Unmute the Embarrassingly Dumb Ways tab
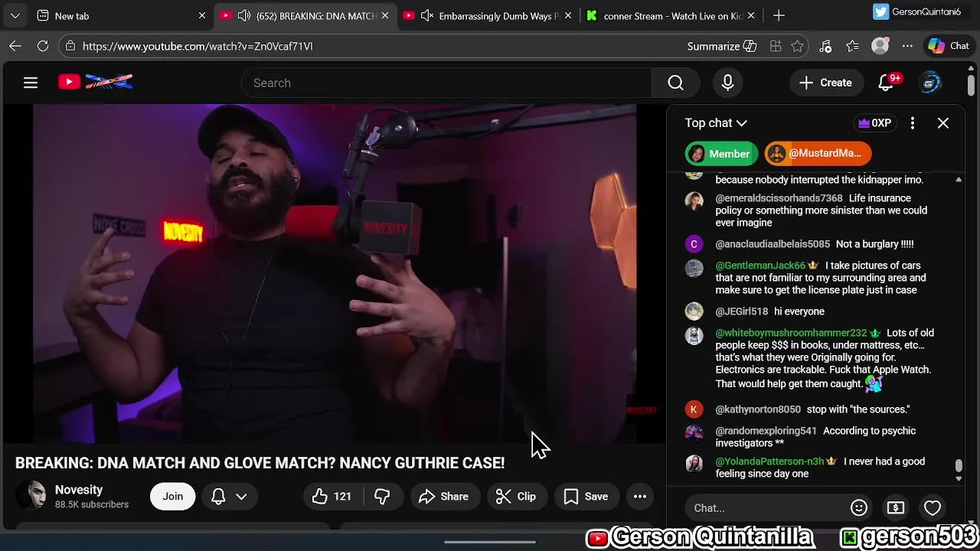Viewport: 980px width, 551px height. tap(427, 15)
